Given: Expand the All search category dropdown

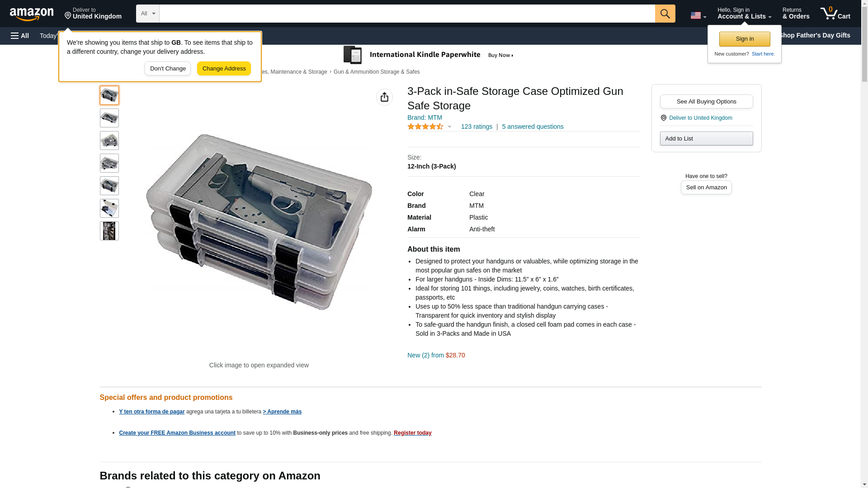Looking at the screenshot, I should pyautogui.click(x=147, y=14).
